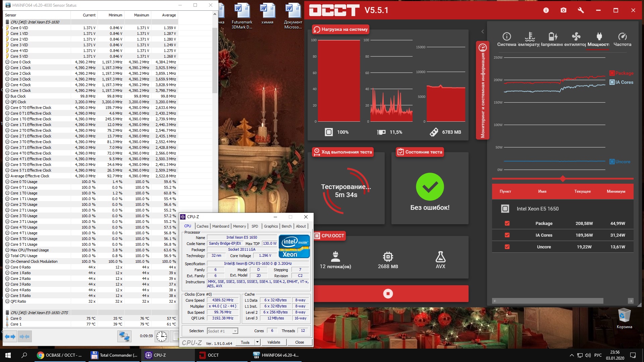Screen dimensions: 644x362
Task: Open Chrome OCBASE window in taskbar
Action: pos(59,355)
